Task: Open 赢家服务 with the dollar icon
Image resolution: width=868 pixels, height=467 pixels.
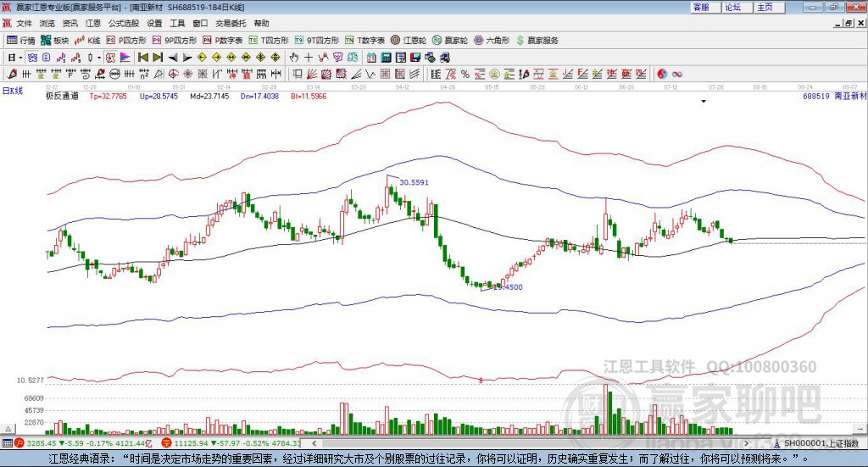Action: (x=537, y=41)
